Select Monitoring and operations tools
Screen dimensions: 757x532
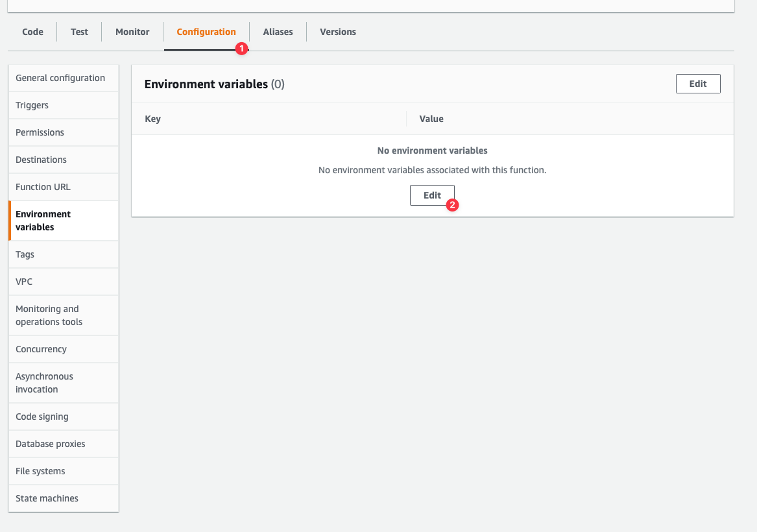[63, 315]
